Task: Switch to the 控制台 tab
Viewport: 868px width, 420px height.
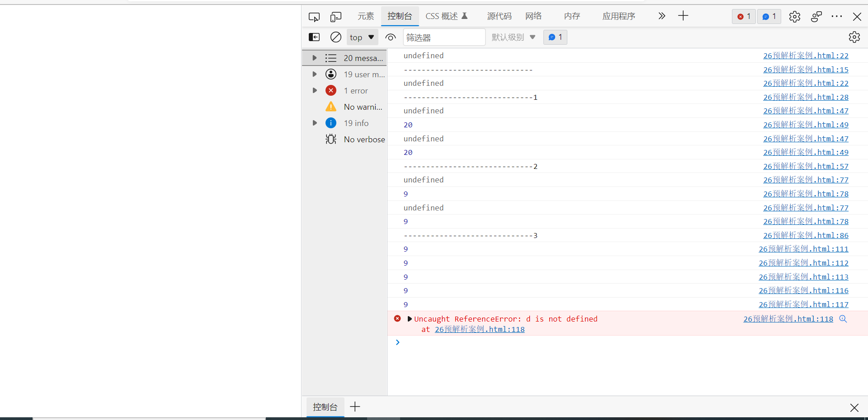Action: click(400, 16)
